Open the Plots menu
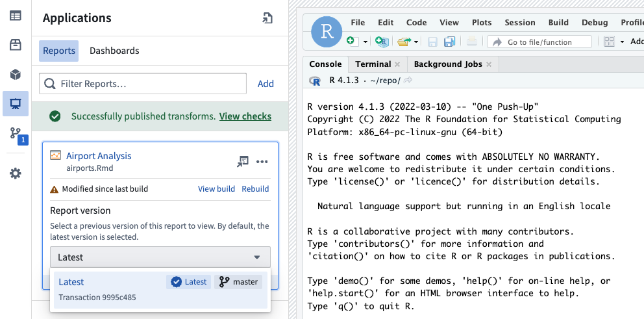Screen dimensions: 644x319 [482, 23]
